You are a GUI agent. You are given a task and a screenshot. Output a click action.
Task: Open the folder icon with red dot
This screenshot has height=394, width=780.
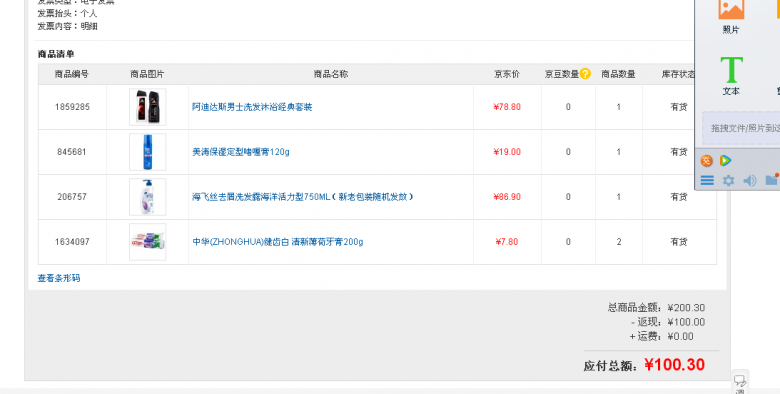772,180
